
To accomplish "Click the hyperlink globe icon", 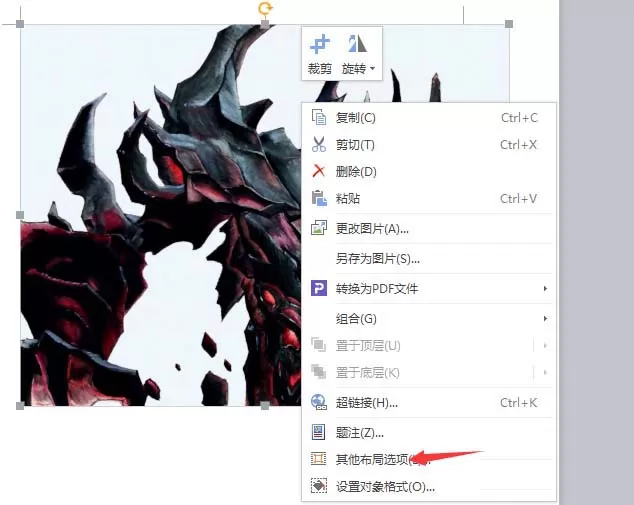I will [319, 402].
